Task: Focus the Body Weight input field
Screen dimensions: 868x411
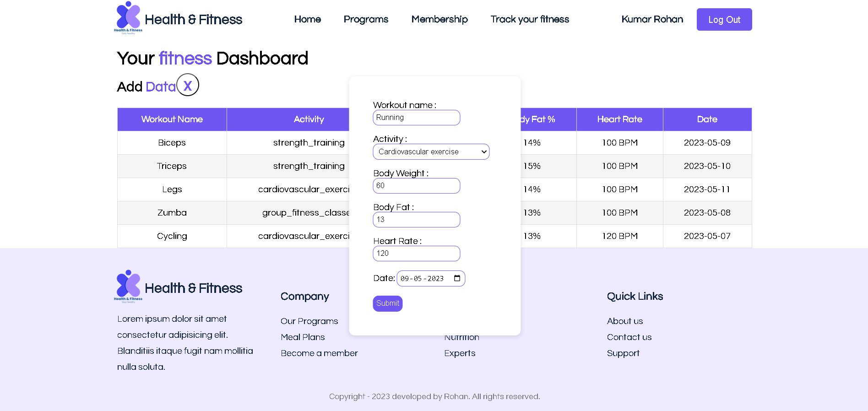Action: tap(417, 186)
